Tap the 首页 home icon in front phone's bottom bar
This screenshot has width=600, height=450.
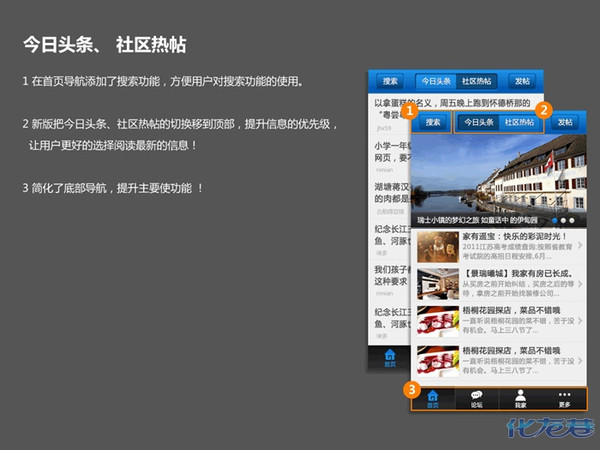pyautogui.click(x=433, y=397)
